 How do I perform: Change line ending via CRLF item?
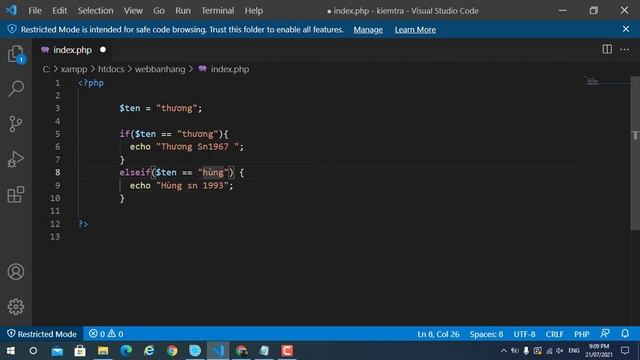pos(554,334)
